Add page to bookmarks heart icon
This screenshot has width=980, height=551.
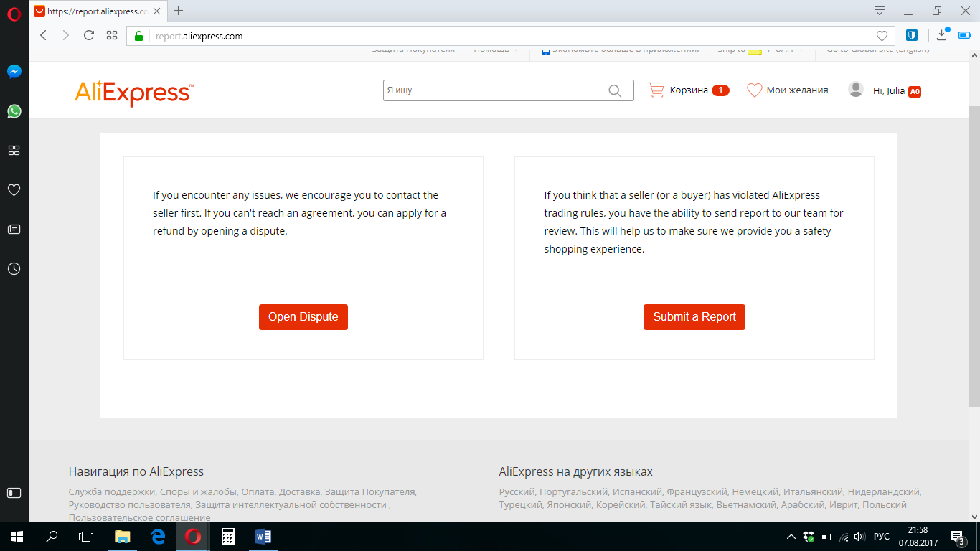tap(882, 36)
